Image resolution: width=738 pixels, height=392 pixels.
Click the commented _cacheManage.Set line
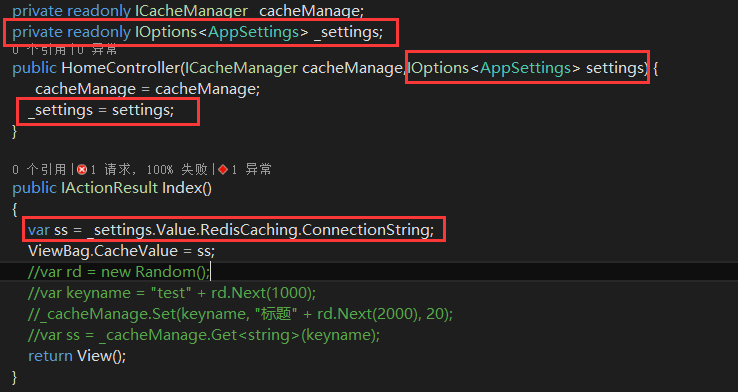tap(241, 314)
